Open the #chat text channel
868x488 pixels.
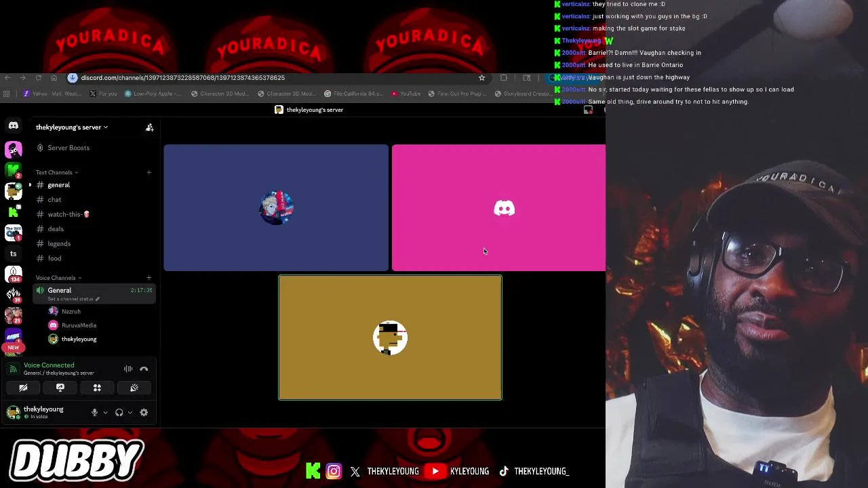95,200
